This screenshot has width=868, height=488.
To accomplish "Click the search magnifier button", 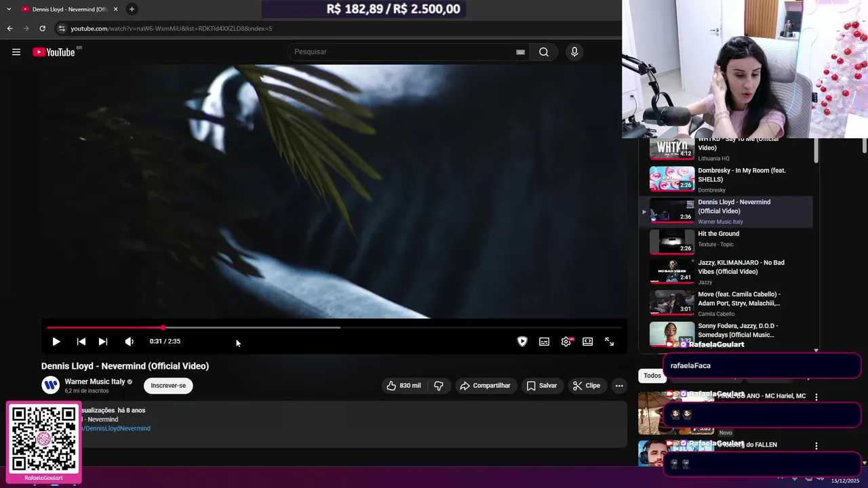I will point(544,52).
